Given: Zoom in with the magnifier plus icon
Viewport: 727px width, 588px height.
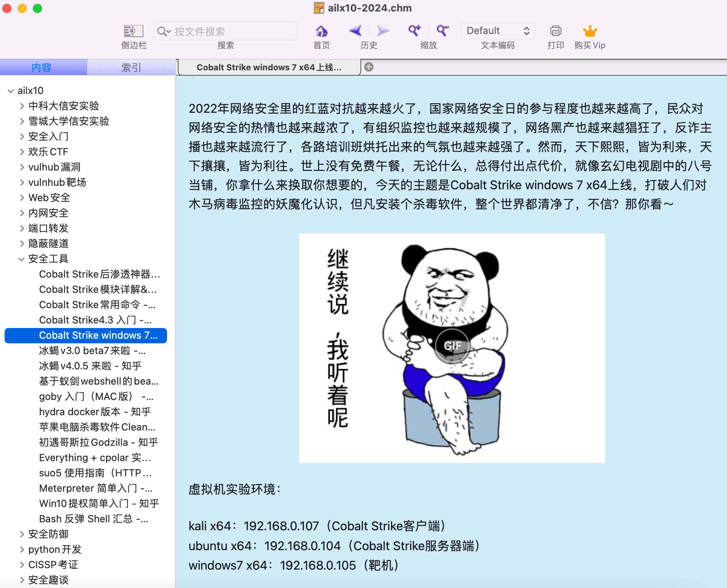Looking at the screenshot, I should [414, 31].
